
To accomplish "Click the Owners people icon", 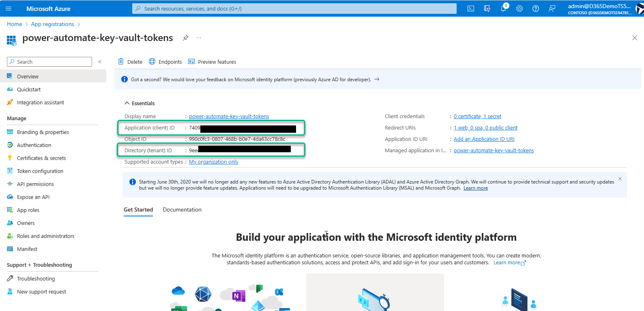I will 10,223.
